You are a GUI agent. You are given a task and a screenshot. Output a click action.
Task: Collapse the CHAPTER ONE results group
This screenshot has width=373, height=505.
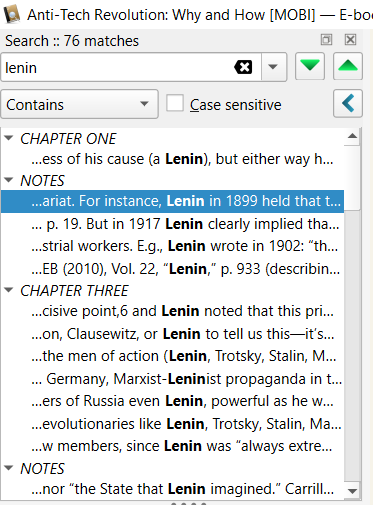[x=9, y=138]
